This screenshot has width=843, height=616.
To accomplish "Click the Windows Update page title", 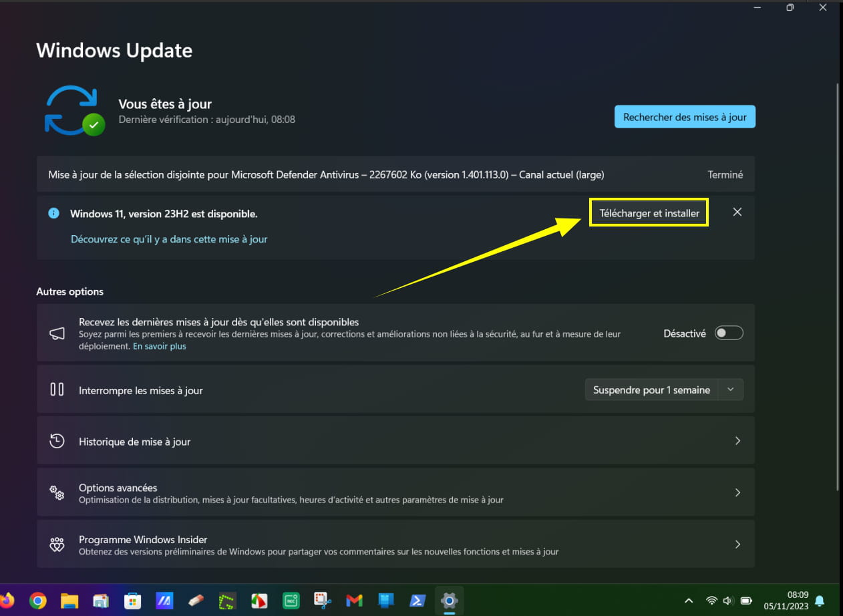I will coord(114,50).
